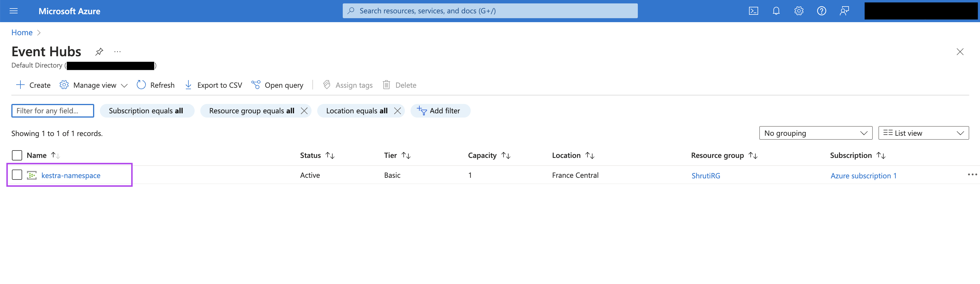Remove the Location equals all filter

398,111
